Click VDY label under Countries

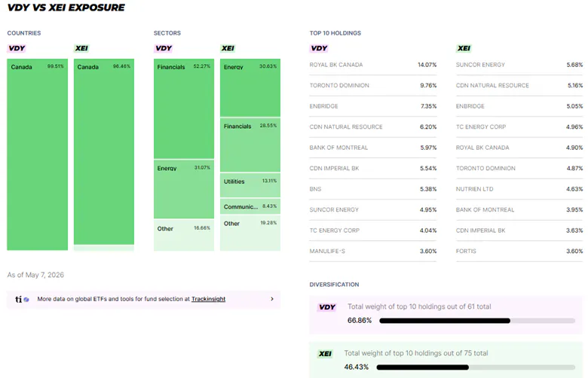(17, 48)
